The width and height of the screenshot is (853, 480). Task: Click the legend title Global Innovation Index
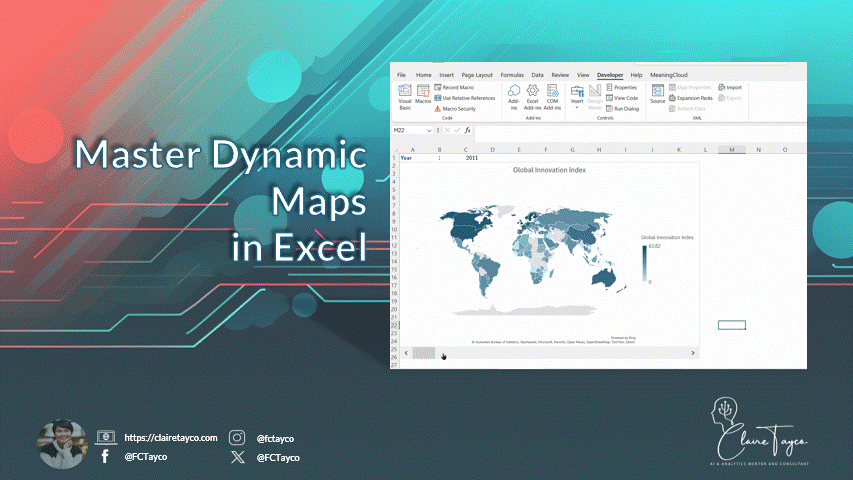point(667,237)
